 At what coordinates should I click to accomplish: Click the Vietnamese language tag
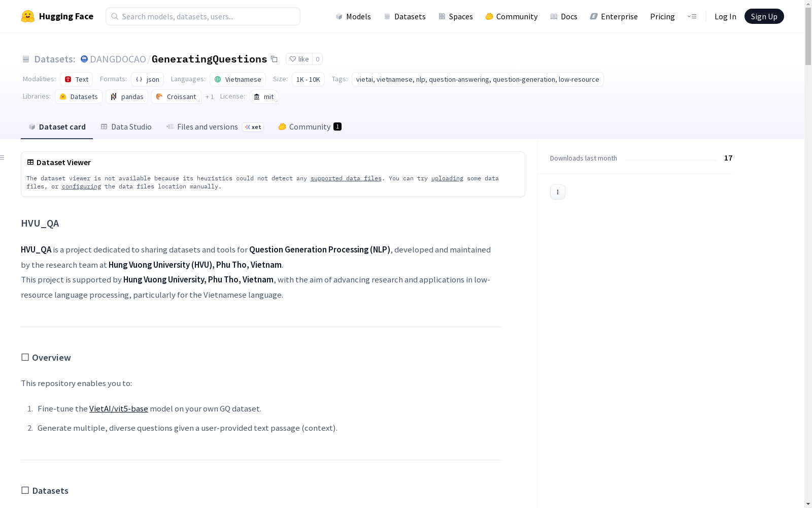point(238,79)
